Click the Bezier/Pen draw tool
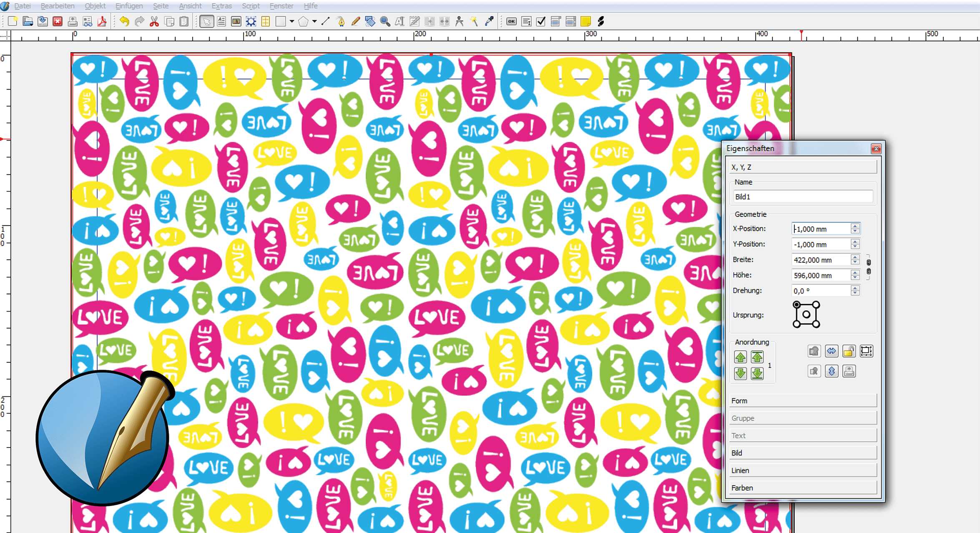This screenshot has width=980, height=533. point(342,24)
